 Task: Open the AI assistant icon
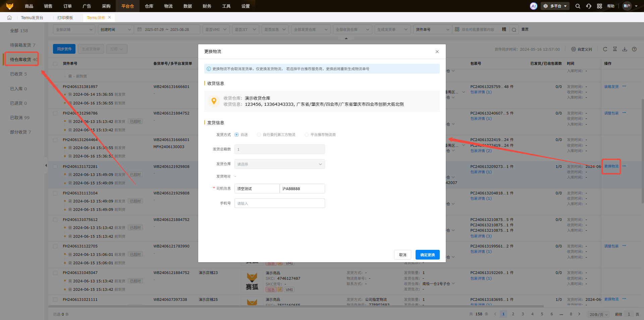533,6
